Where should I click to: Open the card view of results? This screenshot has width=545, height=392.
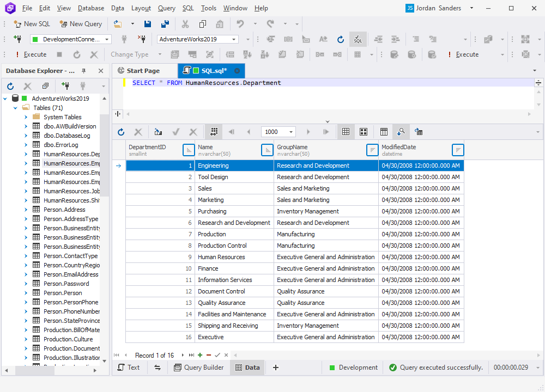tap(364, 131)
